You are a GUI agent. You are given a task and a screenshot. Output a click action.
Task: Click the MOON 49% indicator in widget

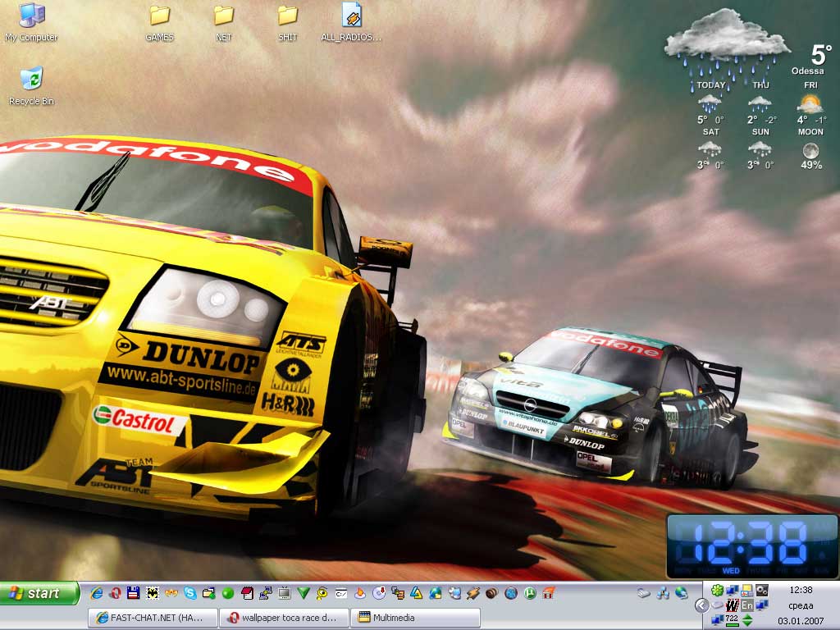click(x=811, y=149)
